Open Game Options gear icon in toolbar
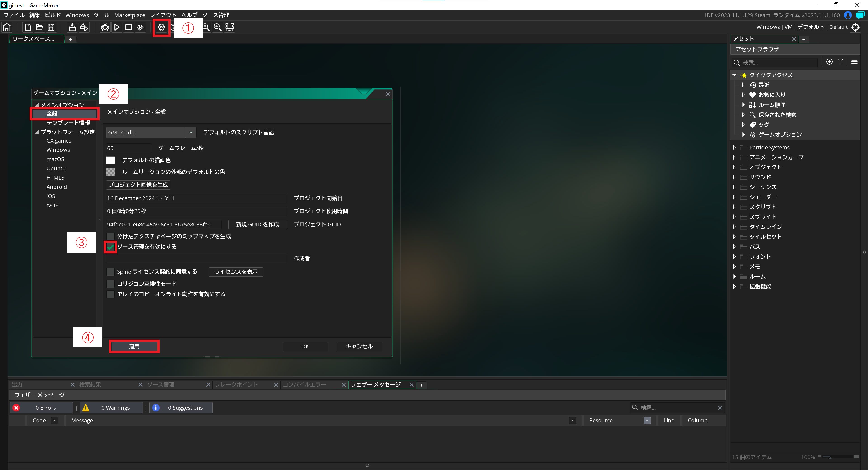868x470 pixels. 161,27
